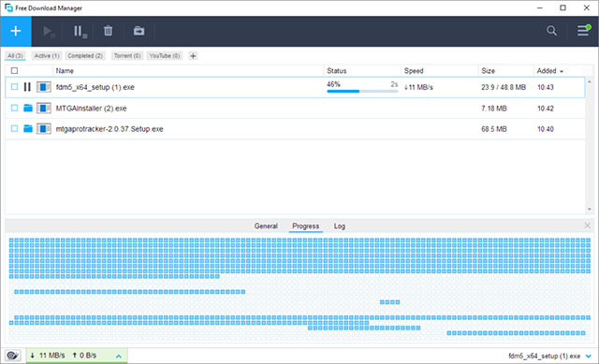This screenshot has width=599, height=364.
Task: Click the ↓11 MB/s speed in the row
Action: 418,87
